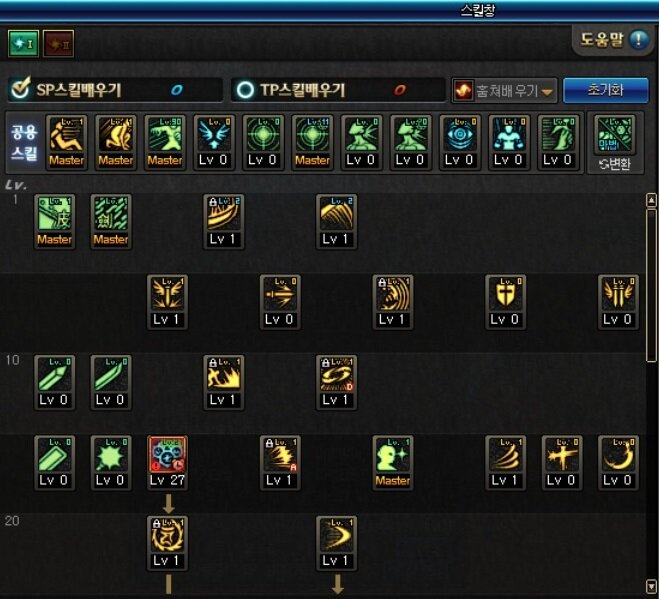Click the scrollbar down arrow
Viewport: 659px width, 599px height.
651,586
